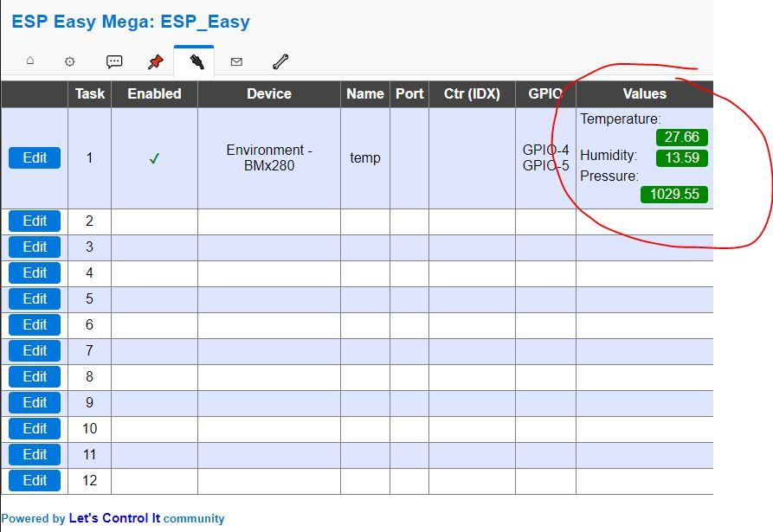The width and height of the screenshot is (773, 532).
Task: Click Edit button for task 2
Action: point(35,221)
